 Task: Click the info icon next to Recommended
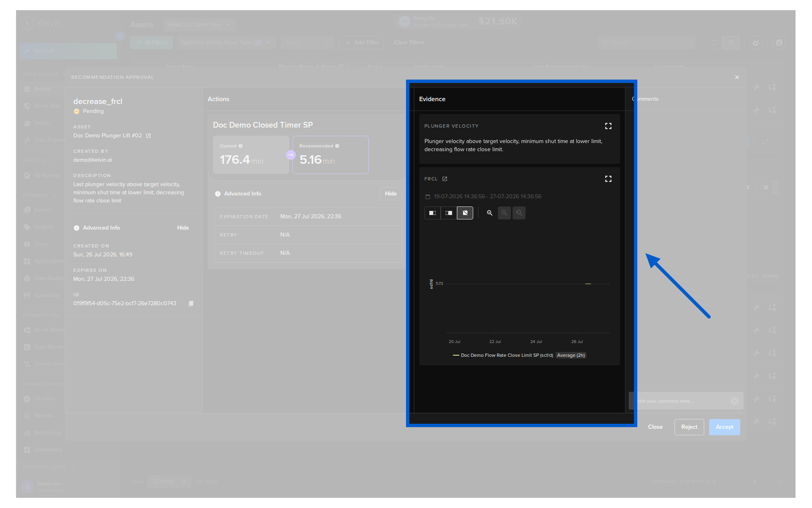click(337, 146)
